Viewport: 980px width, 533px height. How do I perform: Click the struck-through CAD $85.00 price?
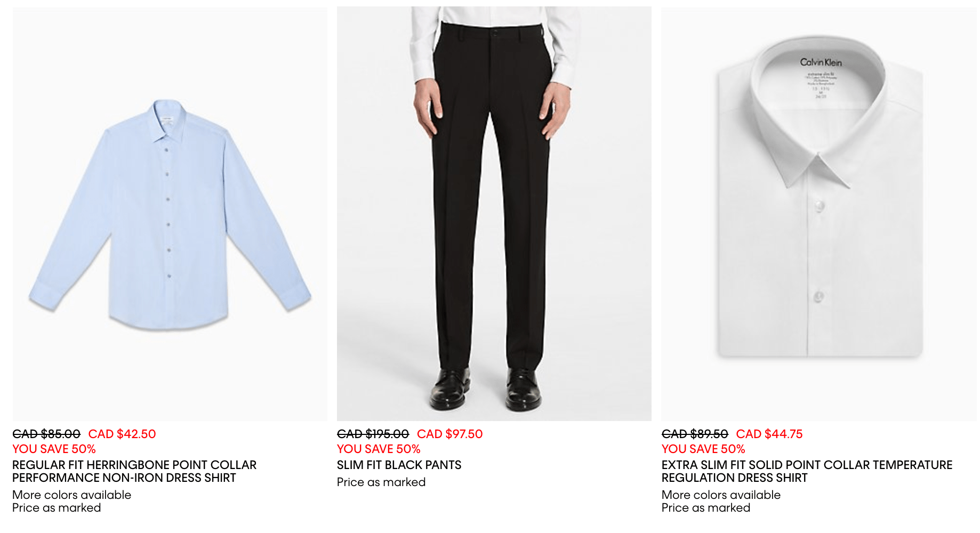pos(46,434)
